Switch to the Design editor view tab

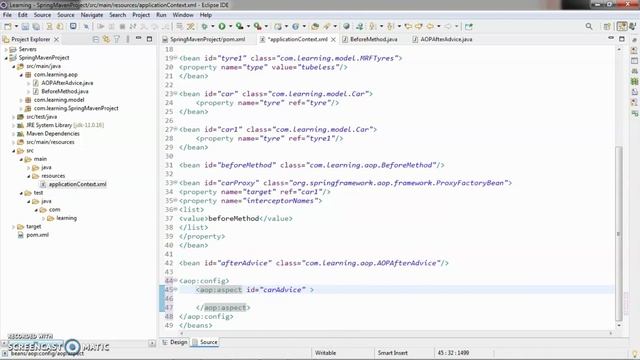(175, 342)
